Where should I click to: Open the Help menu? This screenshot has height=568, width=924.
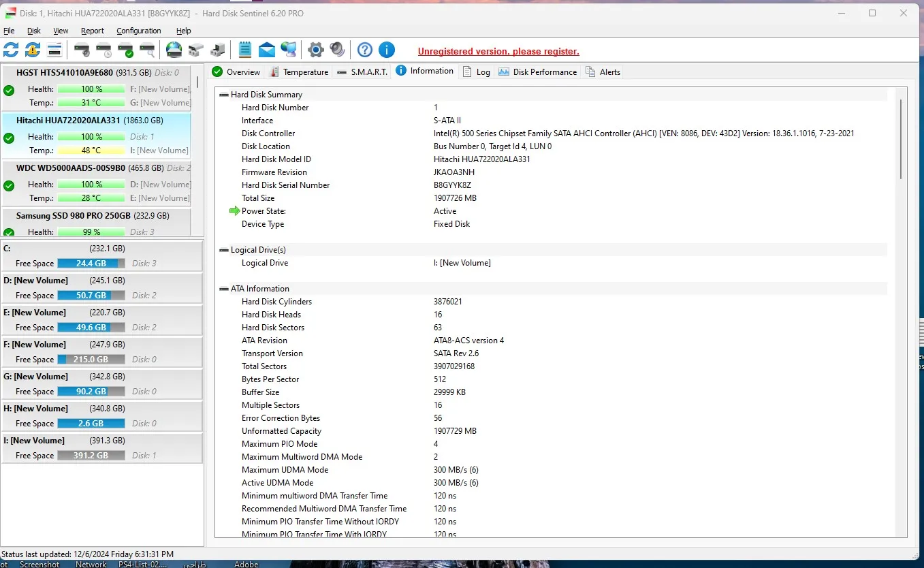click(184, 31)
